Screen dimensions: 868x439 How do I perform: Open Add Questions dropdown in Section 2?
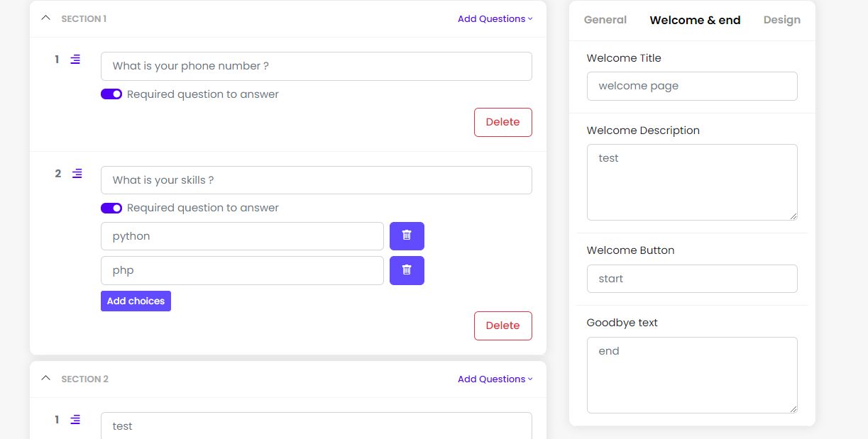(x=495, y=379)
